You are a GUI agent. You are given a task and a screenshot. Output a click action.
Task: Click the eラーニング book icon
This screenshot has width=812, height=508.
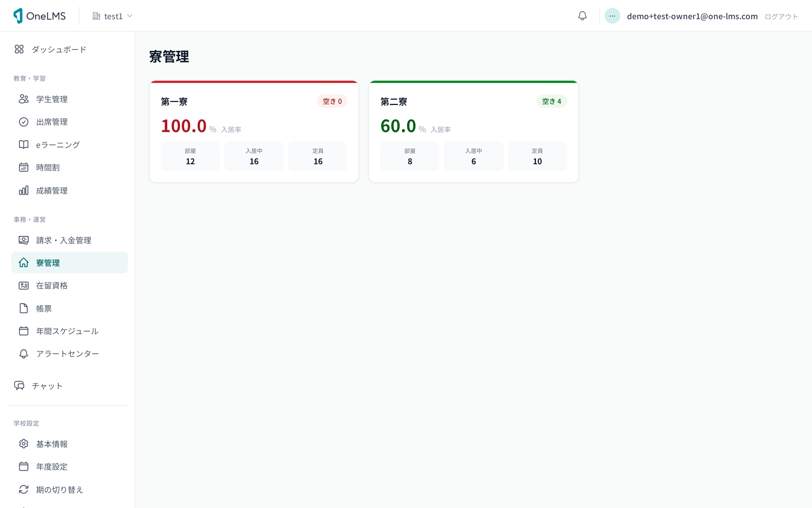23,144
